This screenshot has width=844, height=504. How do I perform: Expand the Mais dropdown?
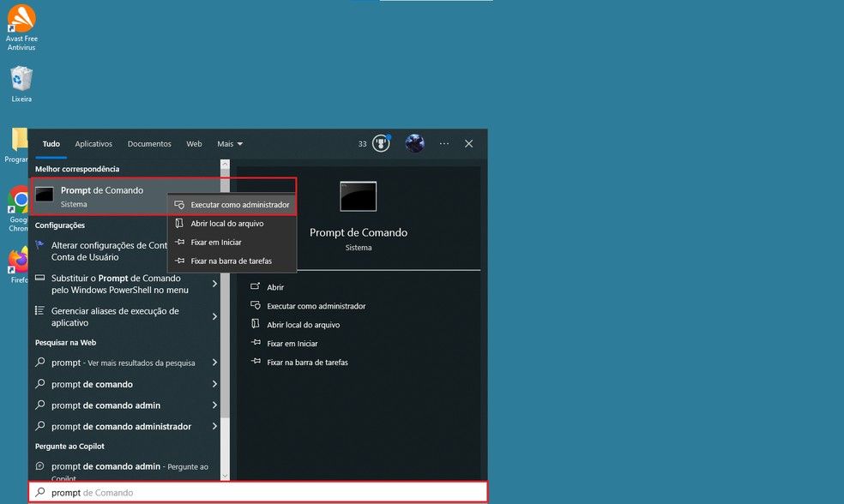[228, 143]
